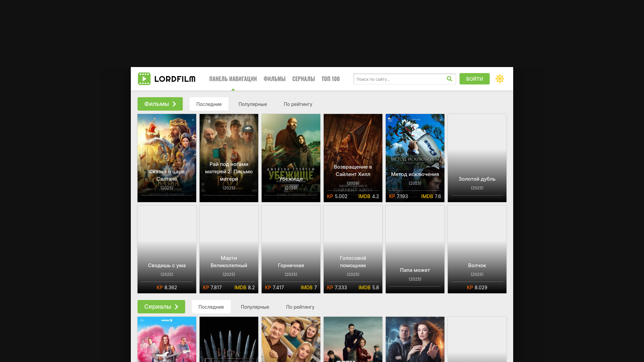Select Последние tab in Фильмы section
The height and width of the screenshot is (362, 644).
pos(209,104)
